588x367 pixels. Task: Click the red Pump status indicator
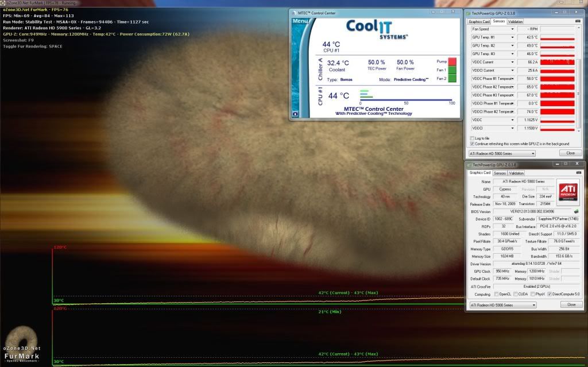point(452,61)
